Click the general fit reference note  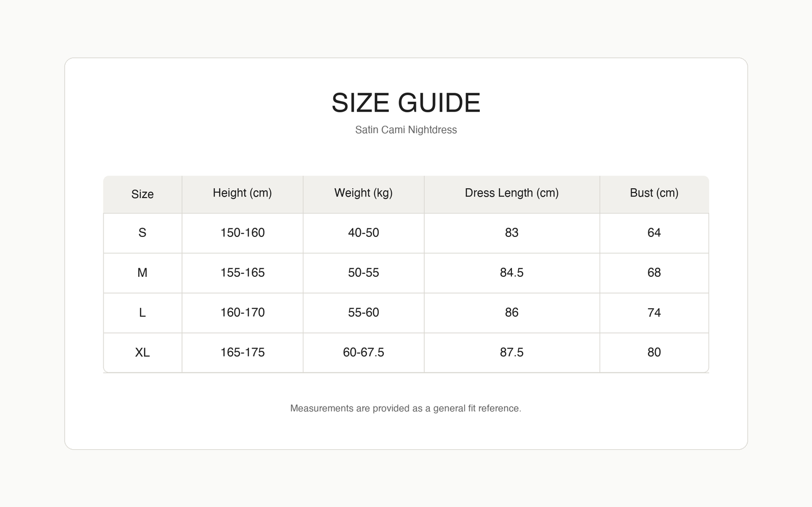(x=406, y=408)
